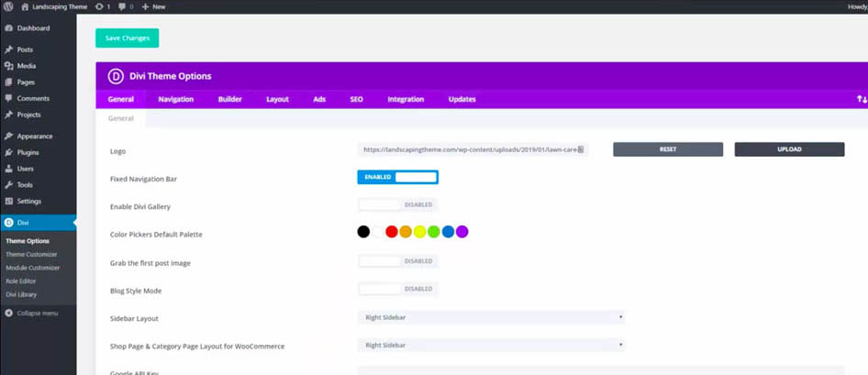Click the updates refresh icon
868x375 pixels.
click(x=99, y=6)
